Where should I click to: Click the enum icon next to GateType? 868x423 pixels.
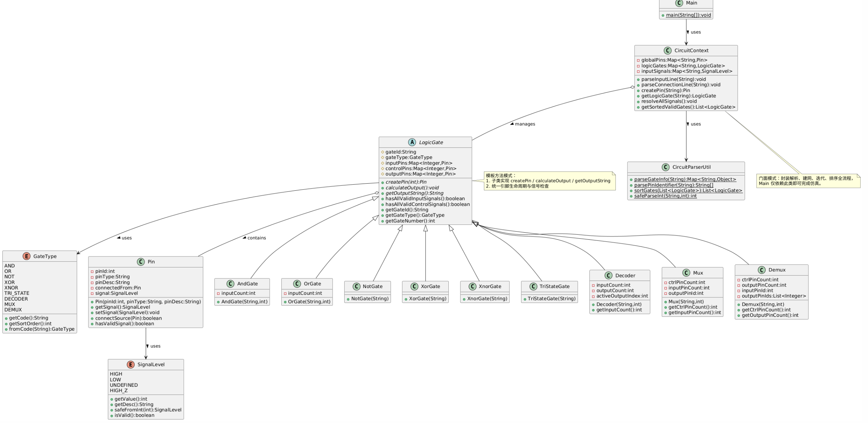(x=26, y=256)
